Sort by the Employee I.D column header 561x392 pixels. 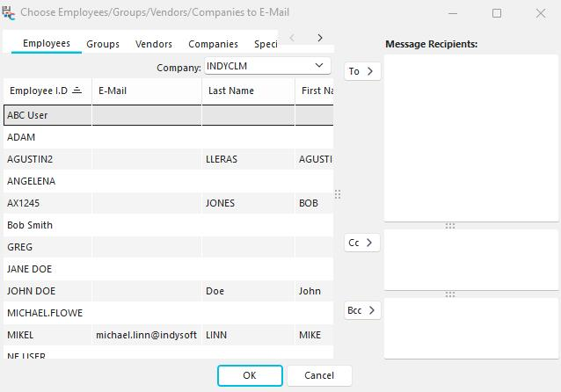click(x=47, y=91)
